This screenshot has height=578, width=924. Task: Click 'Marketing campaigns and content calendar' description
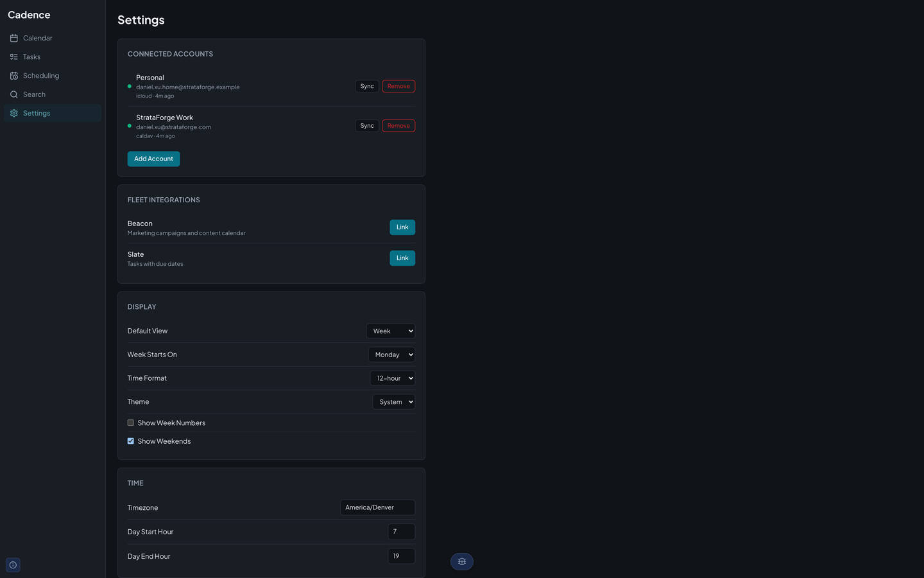pos(187,233)
